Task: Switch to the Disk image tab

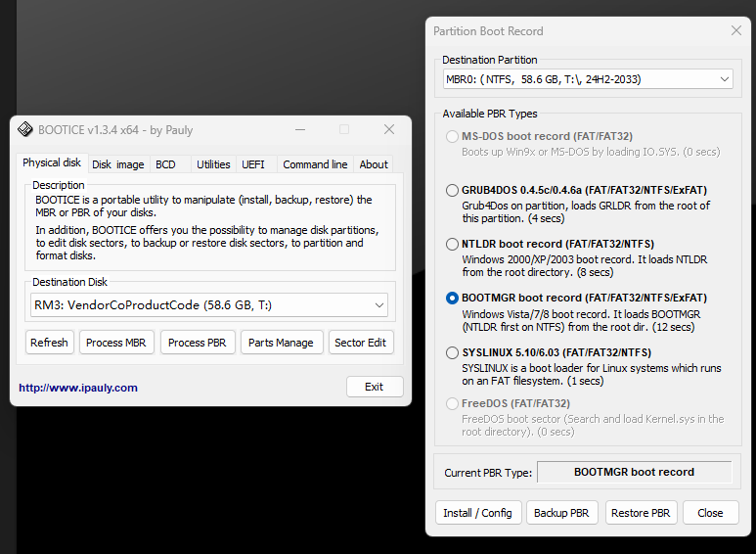Action: (118, 164)
